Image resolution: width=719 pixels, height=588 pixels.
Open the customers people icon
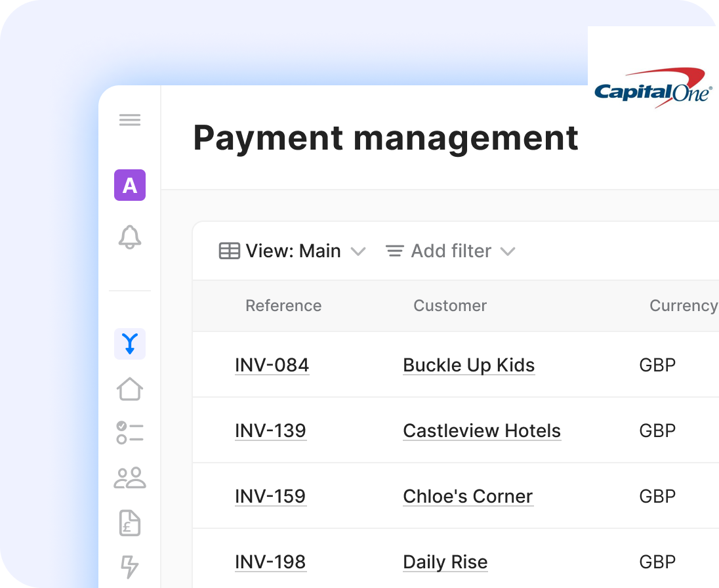[130, 478]
